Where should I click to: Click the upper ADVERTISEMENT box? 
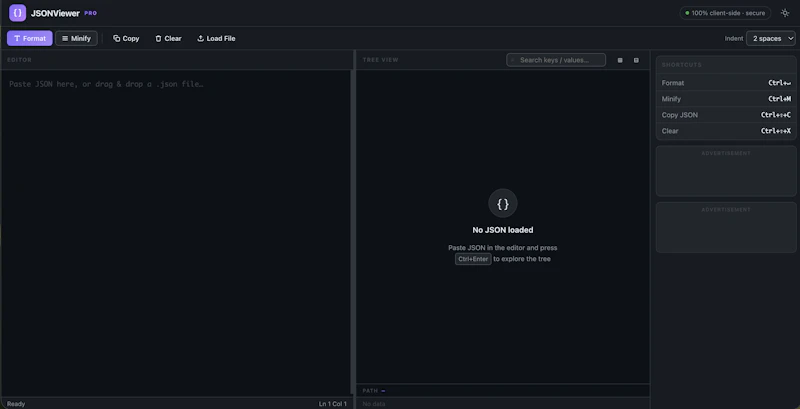tap(726, 171)
